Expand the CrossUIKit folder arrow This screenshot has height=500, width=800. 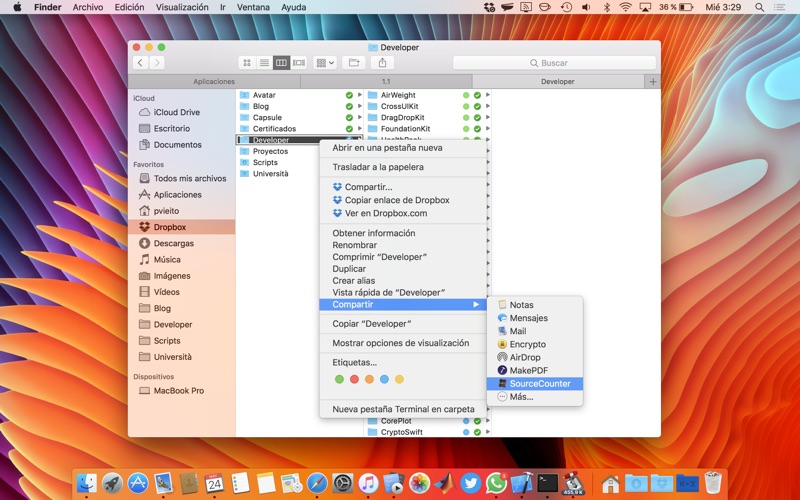[x=488, y=106]
